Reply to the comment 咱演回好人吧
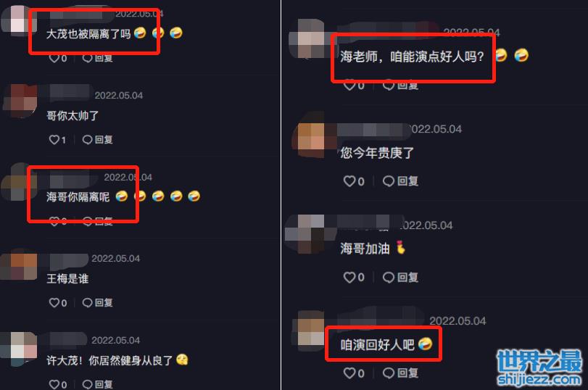 (x=400, y=373)
